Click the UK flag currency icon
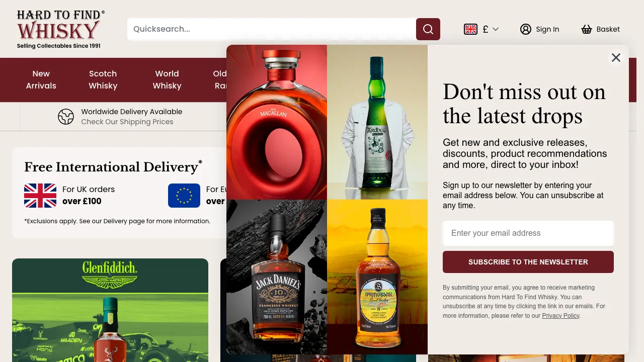This screenshot has width=644, height=362. click(x=470, y=29)
